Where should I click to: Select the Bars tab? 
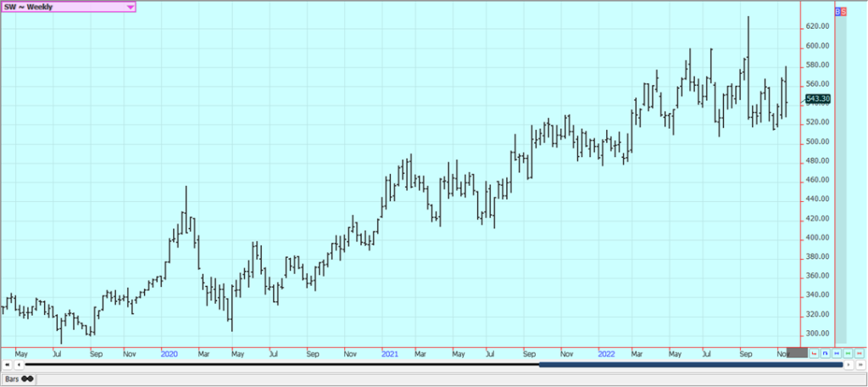pos(19,379)
